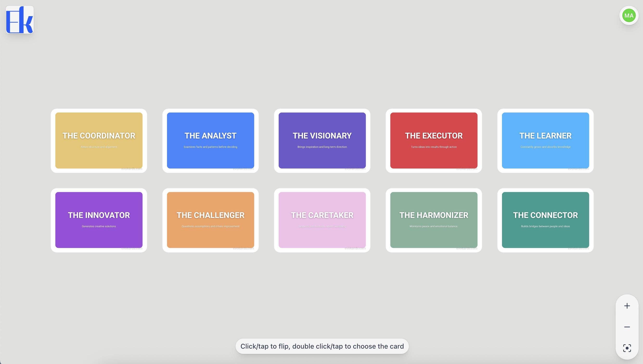
Task: Flip The Harmonizer card
Action: pyautogui.click(x=434, y=220)
